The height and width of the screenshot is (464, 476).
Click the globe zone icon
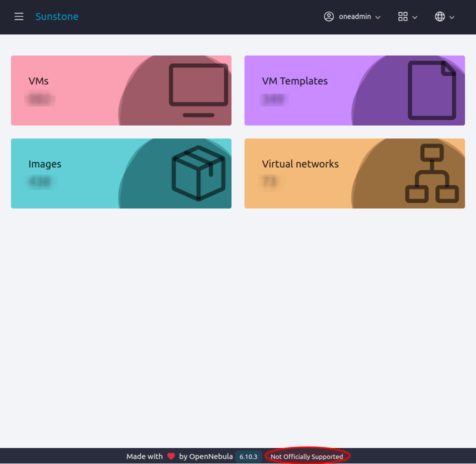(439, 16)
